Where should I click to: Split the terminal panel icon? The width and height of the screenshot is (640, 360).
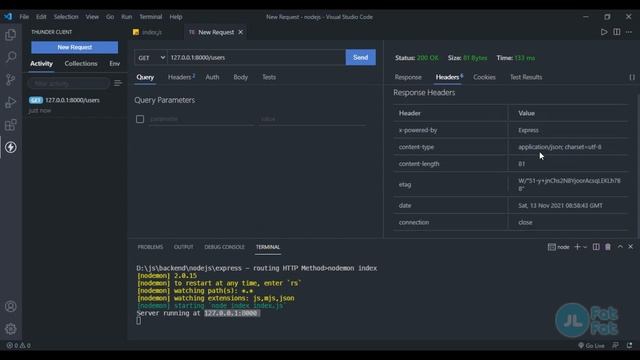(x=596, y=247)
